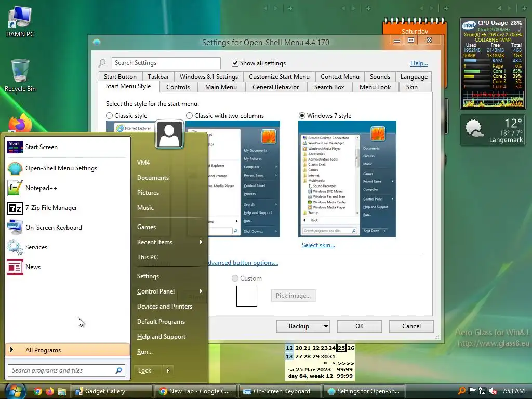The width and height of the screenshot is (532, 399).
Task: Open the News app
Action: 67,267
